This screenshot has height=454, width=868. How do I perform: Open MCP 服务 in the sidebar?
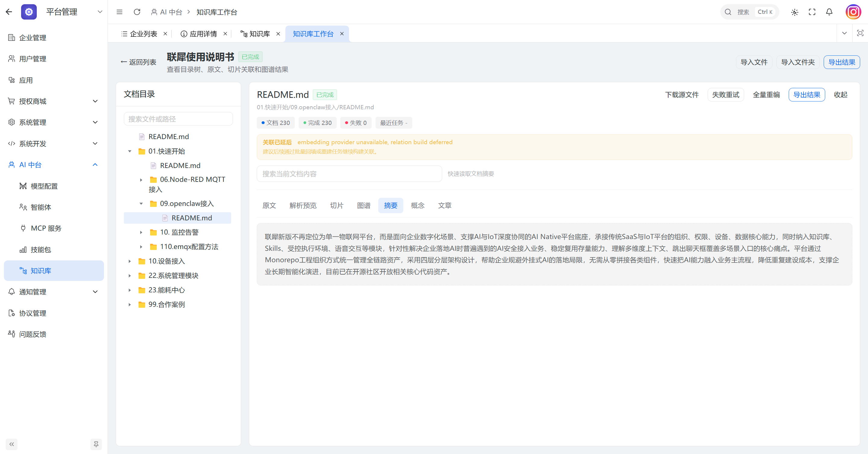point(54,228)
